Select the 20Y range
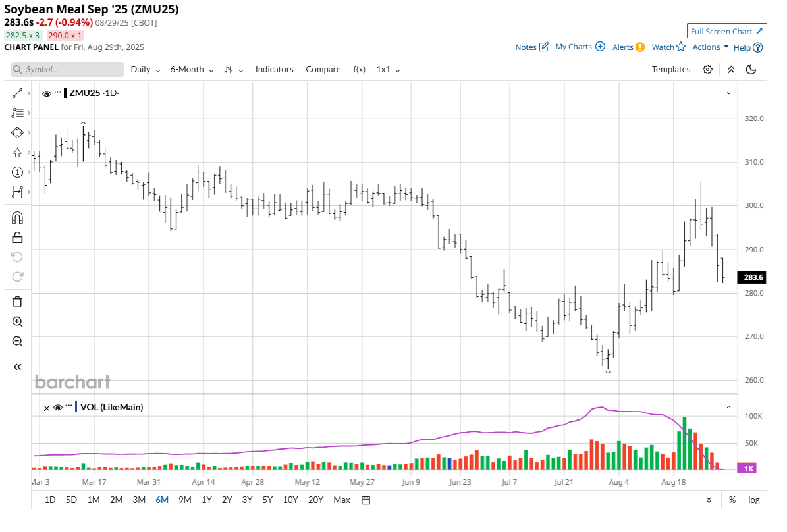This screenshot has height=532, width=787. click(x=315, y=500)
